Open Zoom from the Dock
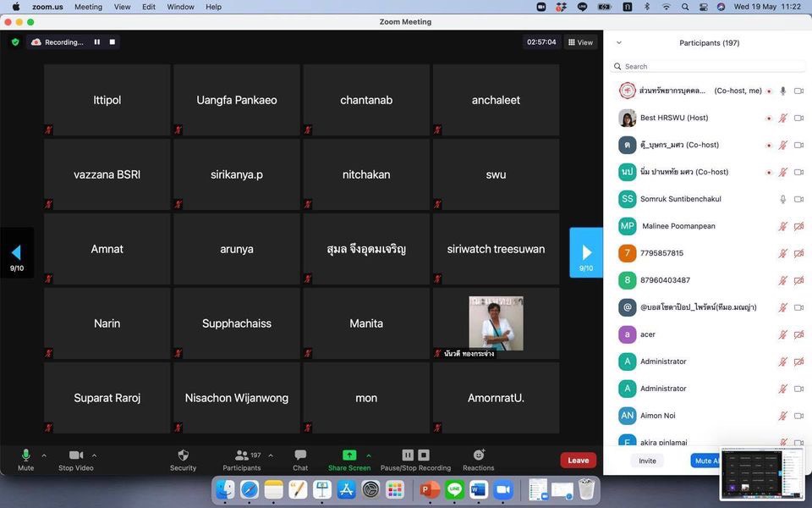Viewport: 812px width, 508px height. (503, 489)
